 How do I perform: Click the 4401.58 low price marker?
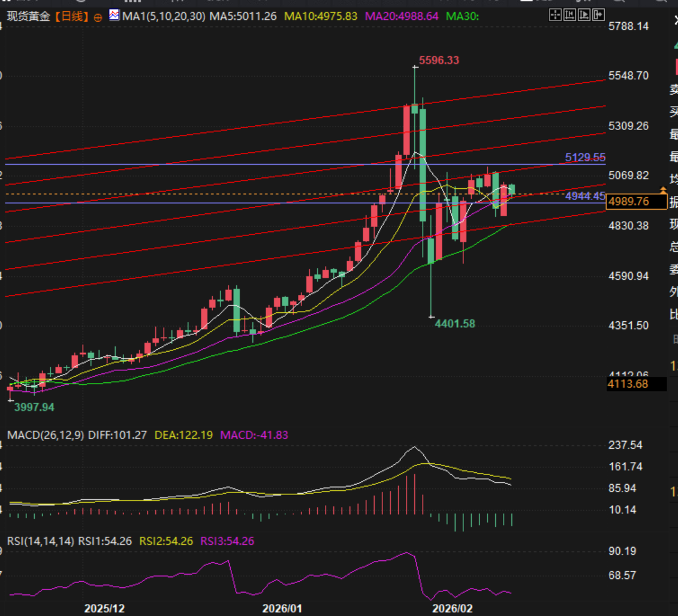pos(455,324)
